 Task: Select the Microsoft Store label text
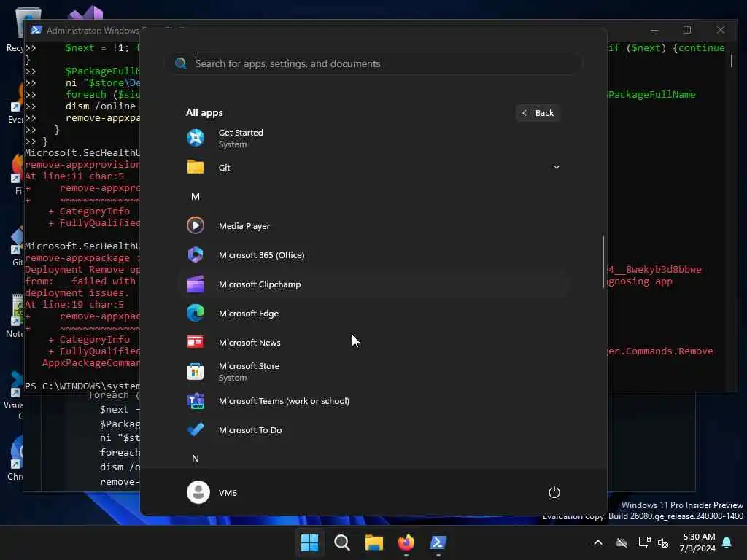(x=249, y=366)
